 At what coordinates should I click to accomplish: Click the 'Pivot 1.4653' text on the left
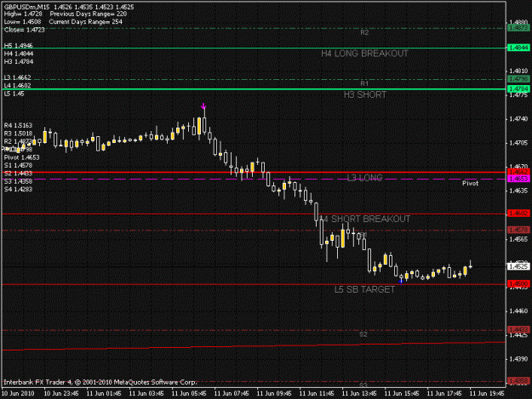coord(22,157)
